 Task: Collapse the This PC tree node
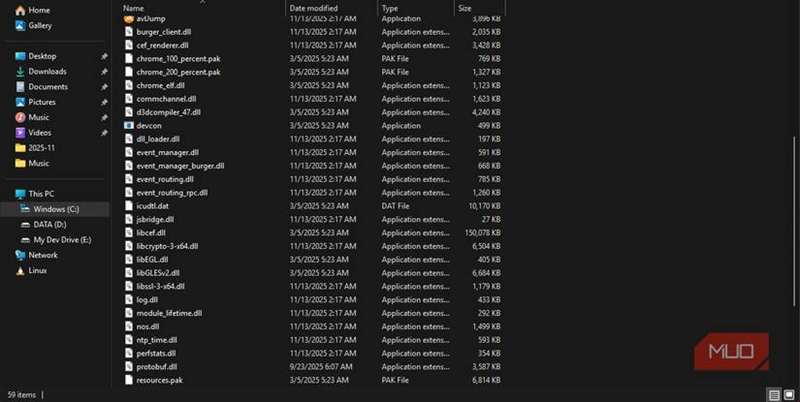pyautogui.click(x=8, y=194)
